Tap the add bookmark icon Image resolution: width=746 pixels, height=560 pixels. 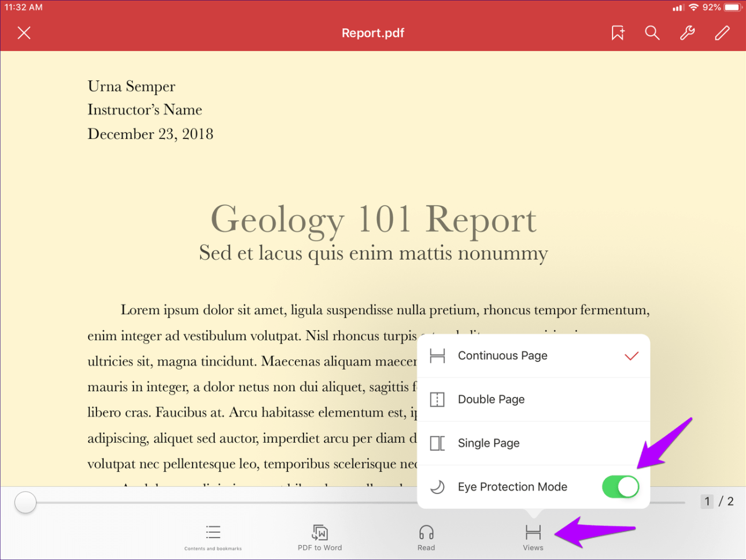tap(618, 33)
